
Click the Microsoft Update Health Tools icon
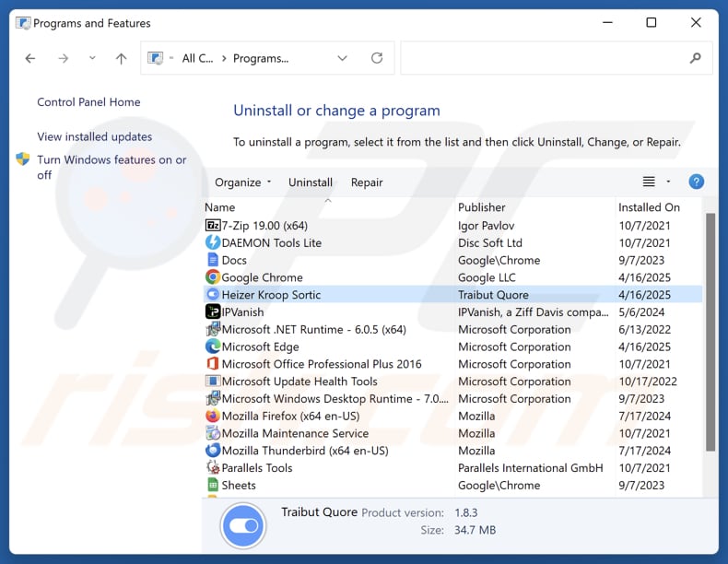point(213,382)
